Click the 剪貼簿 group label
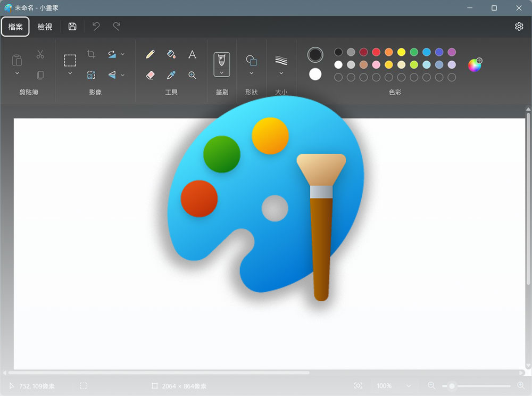This screenshot has width=532, height=396. pos(29,92)
